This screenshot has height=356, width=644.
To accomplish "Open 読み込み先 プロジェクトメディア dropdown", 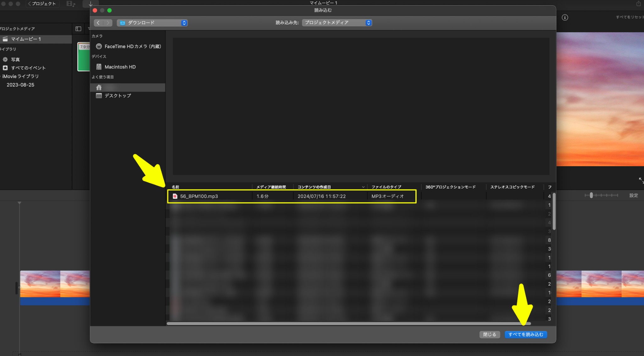I will [337, 23].
